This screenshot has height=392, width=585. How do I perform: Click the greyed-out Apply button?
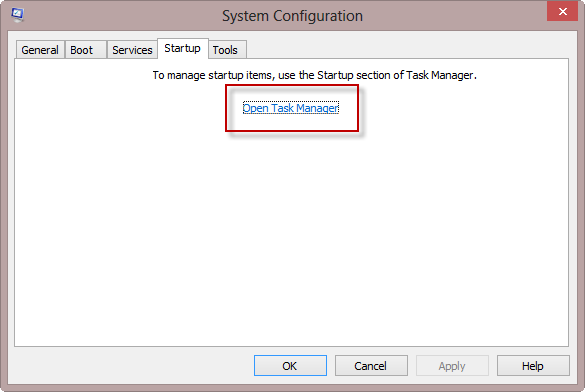pos(452,366)
